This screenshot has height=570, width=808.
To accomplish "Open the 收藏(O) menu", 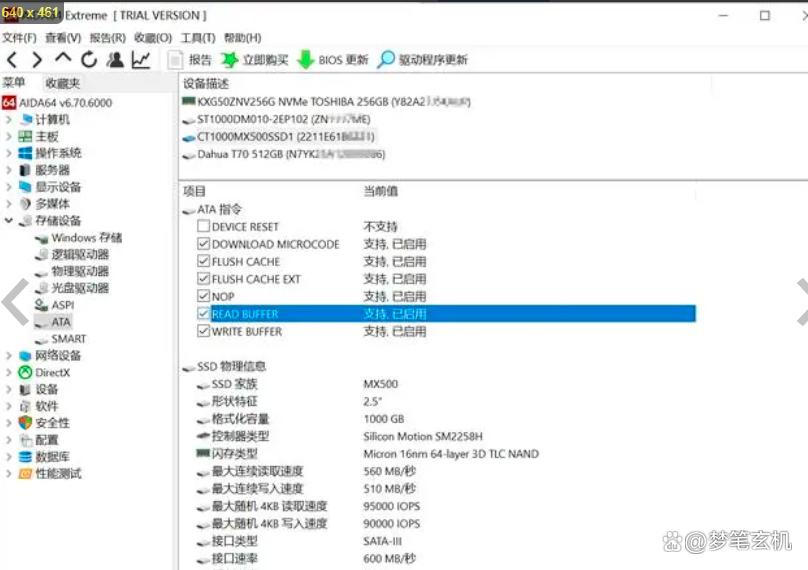I will tap(153, 38).
